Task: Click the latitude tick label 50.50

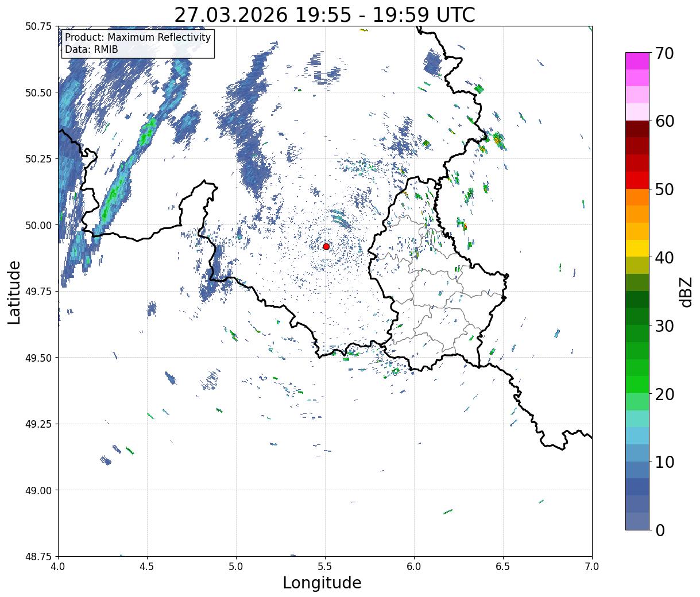Action: (38, 92)
